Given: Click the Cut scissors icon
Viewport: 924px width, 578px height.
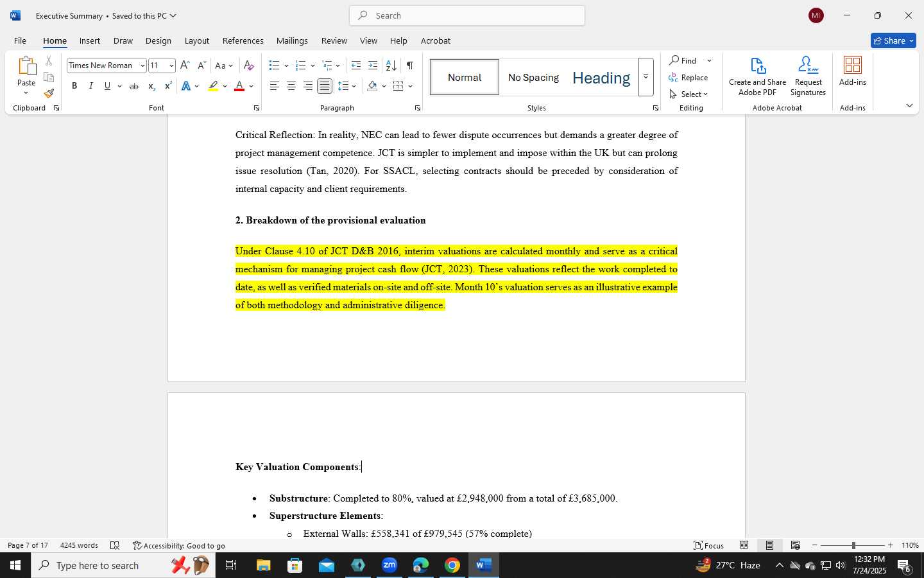Looking at the screenshot, I should (49, 61).
